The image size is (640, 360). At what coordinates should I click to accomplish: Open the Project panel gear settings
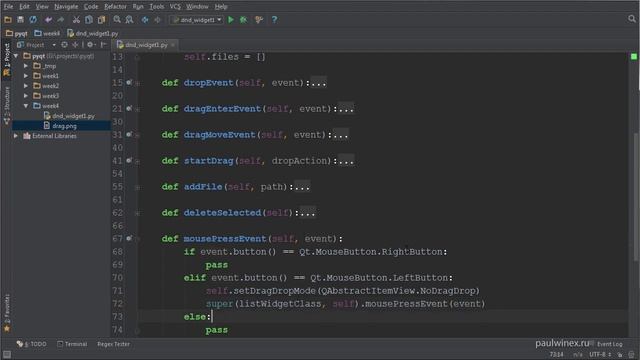point(91,45)
